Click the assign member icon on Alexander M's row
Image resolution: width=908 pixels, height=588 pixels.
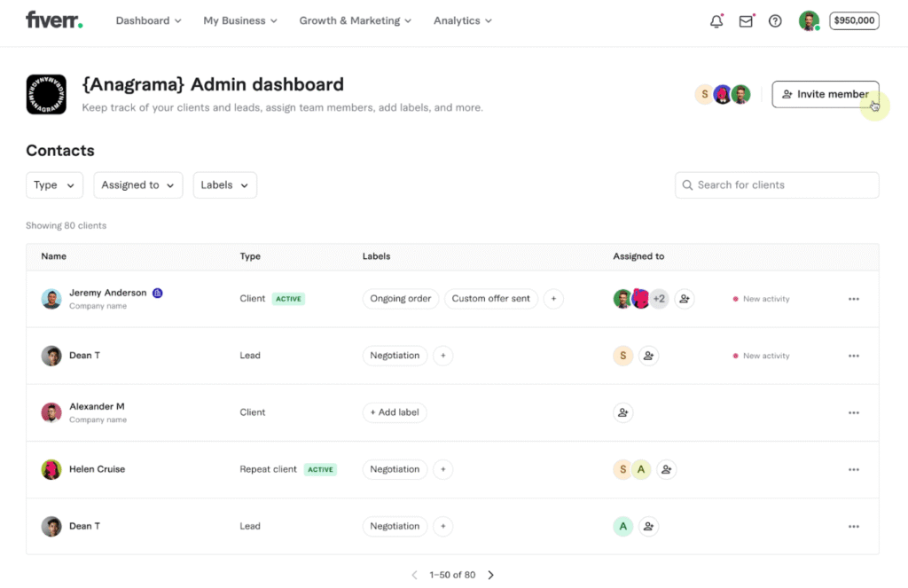[622, 412]
